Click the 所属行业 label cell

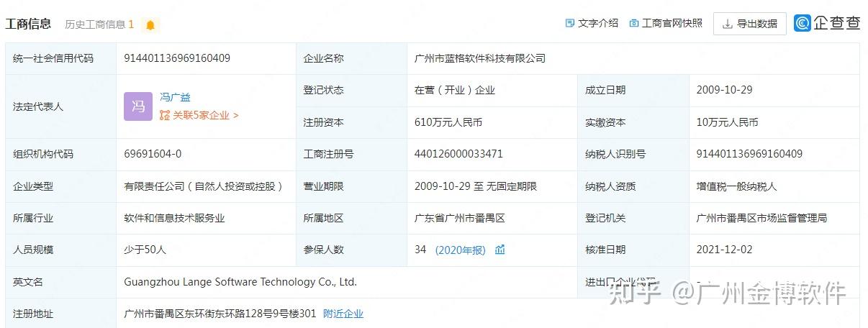tap(60, 218)
